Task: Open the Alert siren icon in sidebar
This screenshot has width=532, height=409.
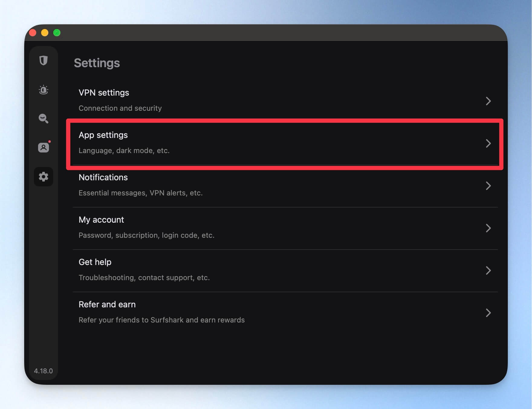Action: point(44,90)
